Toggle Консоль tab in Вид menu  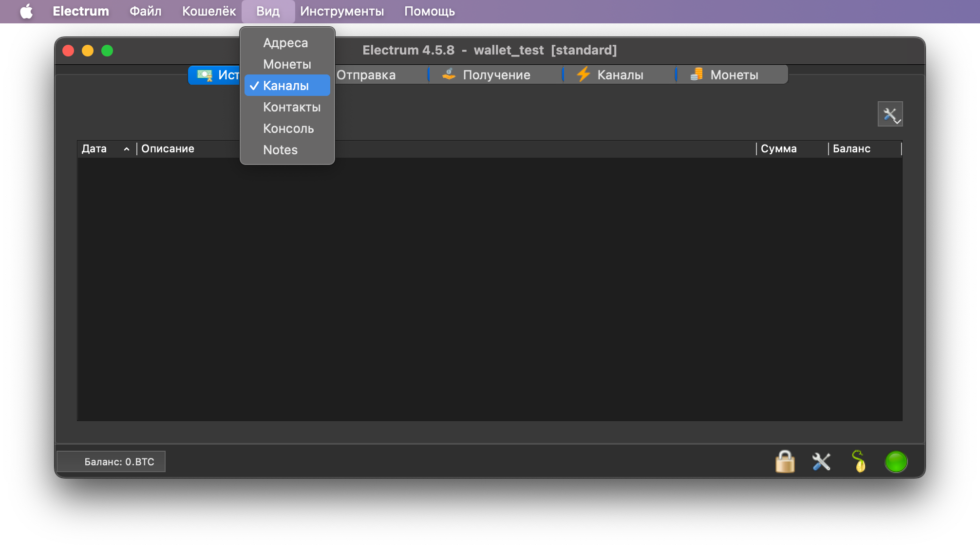point(287,128)
